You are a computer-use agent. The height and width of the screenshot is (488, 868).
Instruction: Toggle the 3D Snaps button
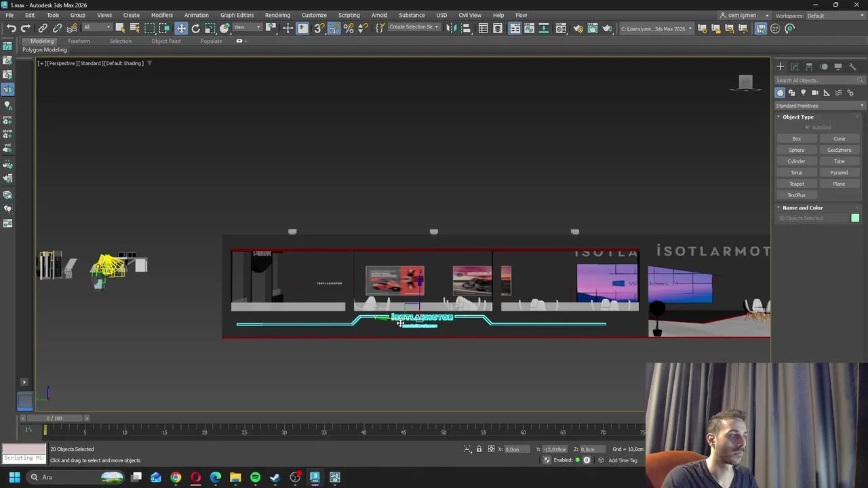319,28
